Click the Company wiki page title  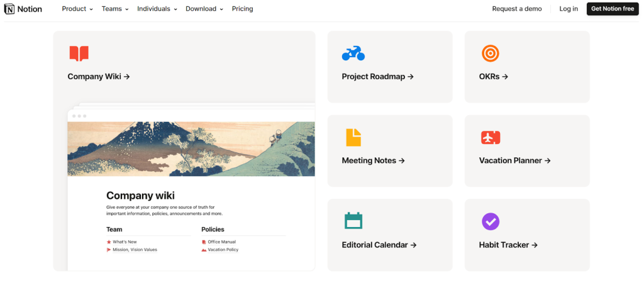[x=140, y=195]
